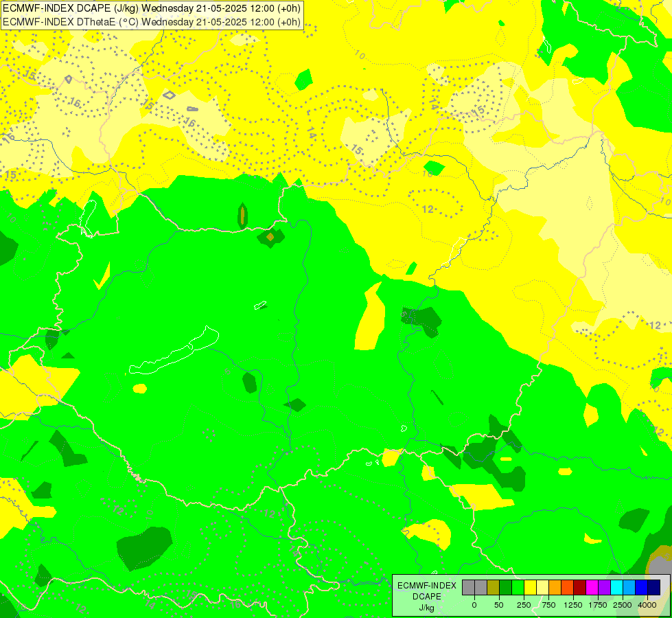
Task: Choose the orange legend swatch
Action: point(555,588)
